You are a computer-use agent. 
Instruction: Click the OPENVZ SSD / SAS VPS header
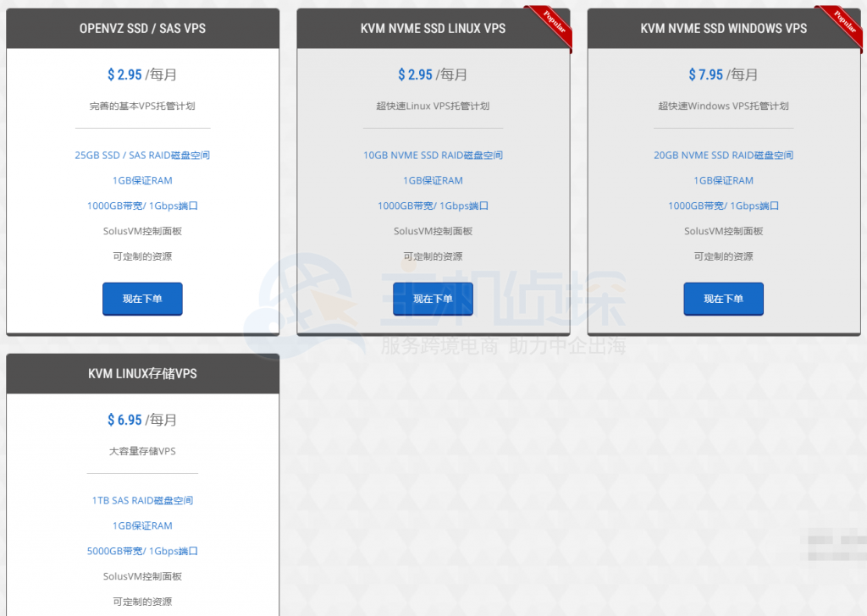142,28
